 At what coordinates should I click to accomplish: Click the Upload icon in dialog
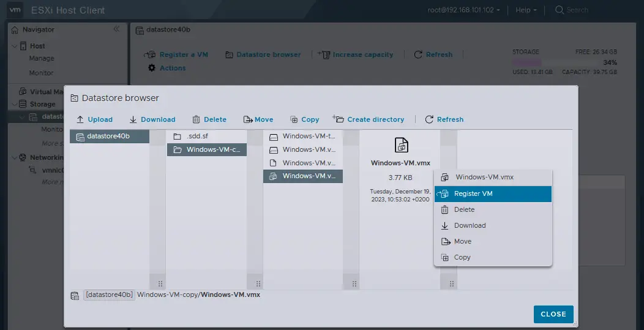point(80,119)
